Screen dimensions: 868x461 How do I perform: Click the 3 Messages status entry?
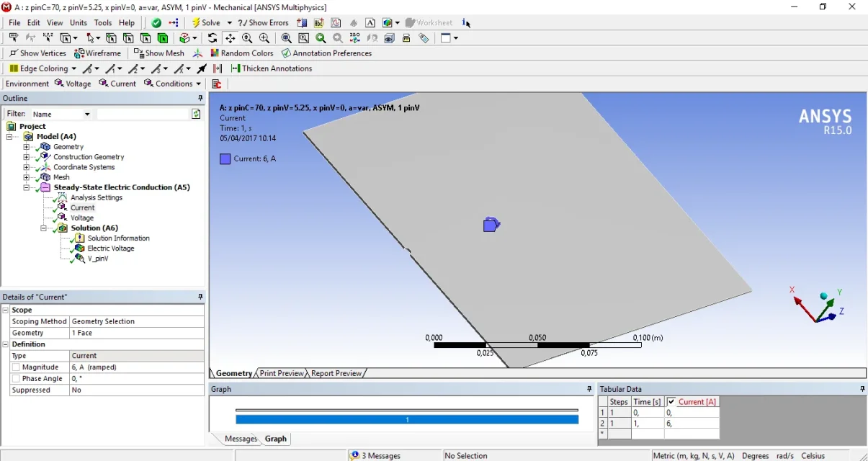(375, 455)
